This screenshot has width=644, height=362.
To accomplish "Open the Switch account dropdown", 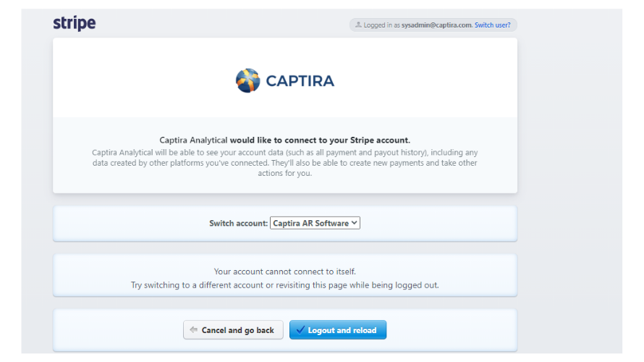I will pyautogui.click(x=315, y=224).
